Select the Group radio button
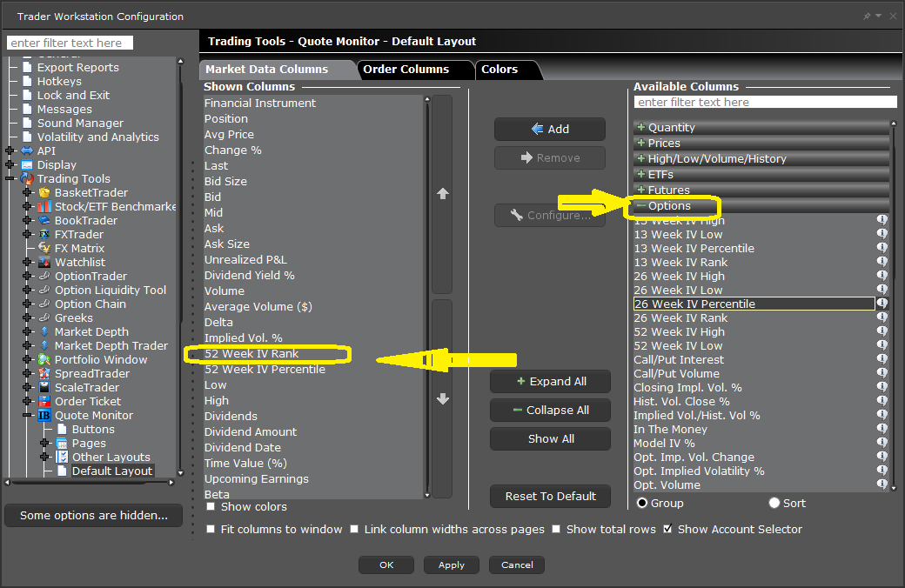 coord(642,503)
